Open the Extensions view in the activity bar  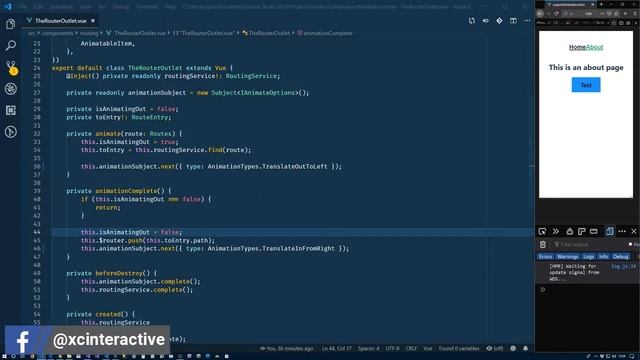pyautogui.click(x=11, y=110)
